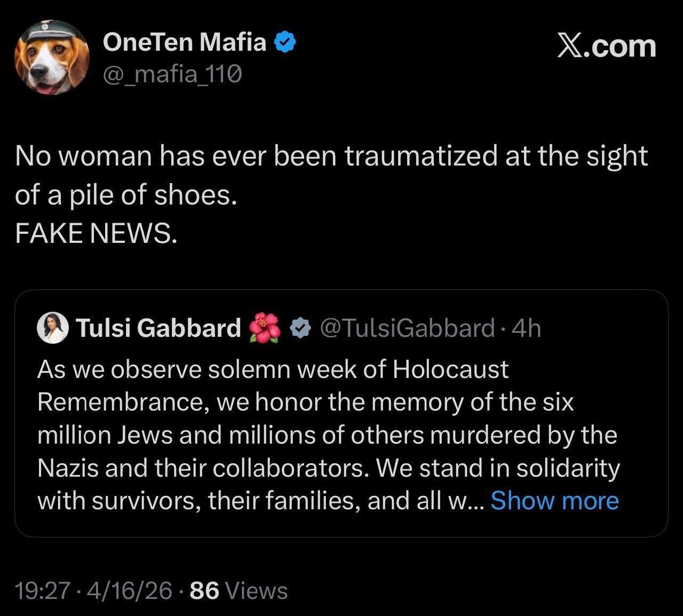The image size is (683, 616).
Task: Click the hibiscus flower emoji beside Tulsi Gabbard
Action: click(x=265, y=328)
